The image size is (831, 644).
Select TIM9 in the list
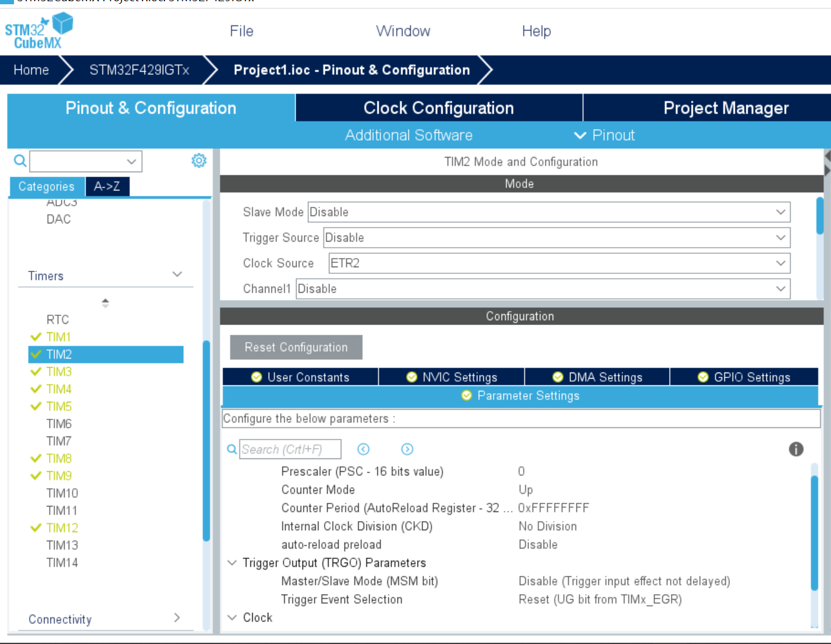59,475
